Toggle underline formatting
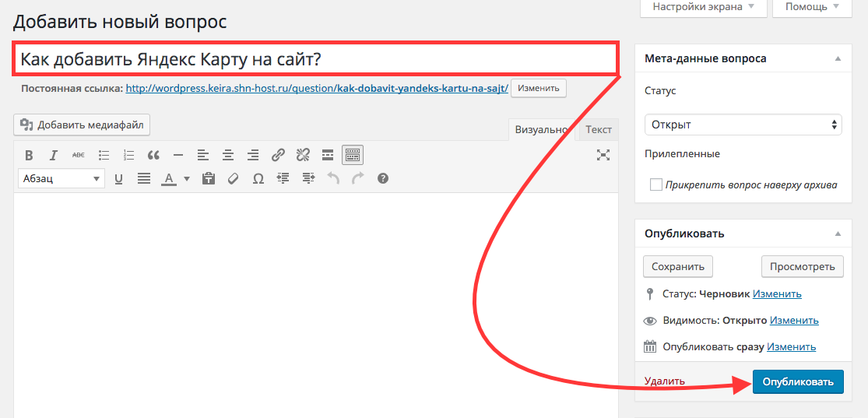This screenshot has height=418, width=868. coord(119,178)
